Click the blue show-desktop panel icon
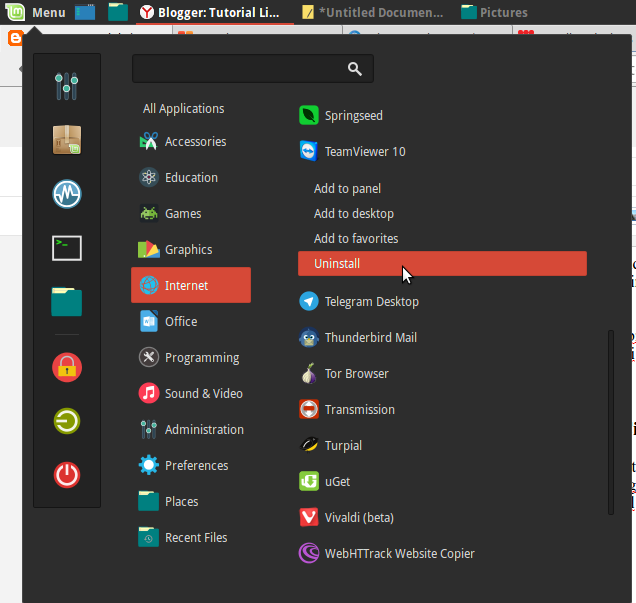This screenshot has height=603, width=636. pyautogui.click(x=85, y=12)
